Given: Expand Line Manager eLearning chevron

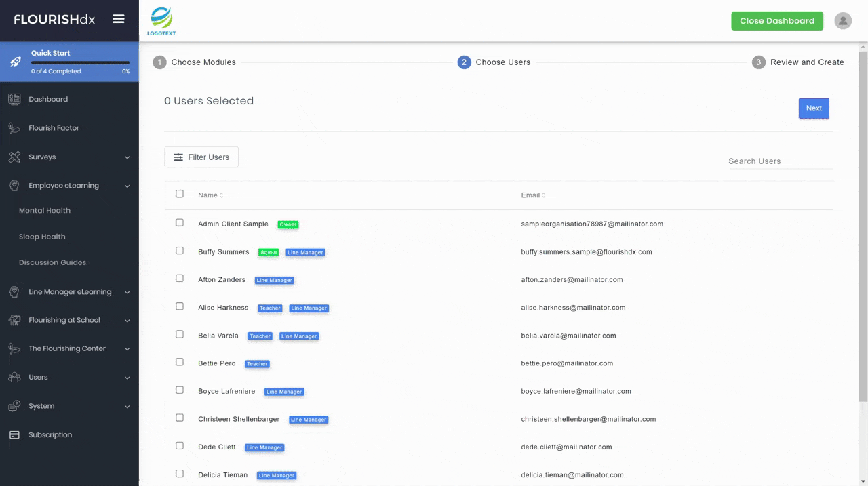Looking at the screenshot, I should 127,293.
